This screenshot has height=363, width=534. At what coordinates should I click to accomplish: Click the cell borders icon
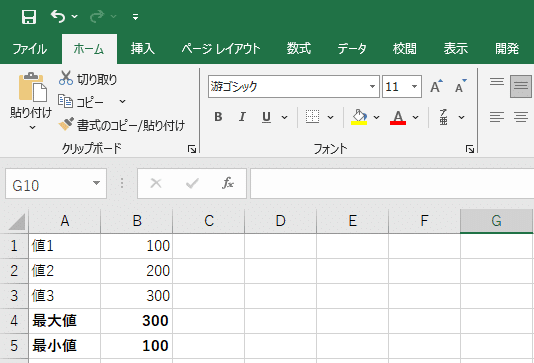point(313,117)
